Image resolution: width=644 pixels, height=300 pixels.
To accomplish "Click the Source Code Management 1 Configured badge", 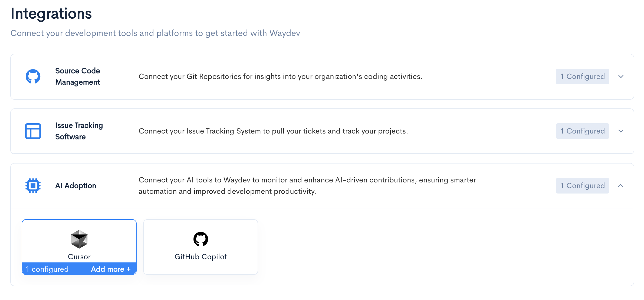I will (x=582, y=76).
